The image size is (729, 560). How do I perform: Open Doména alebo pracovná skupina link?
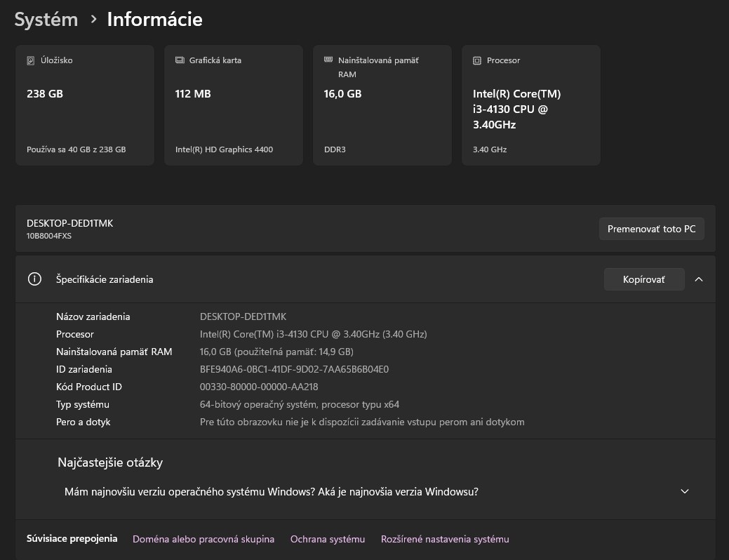(203, 538)
